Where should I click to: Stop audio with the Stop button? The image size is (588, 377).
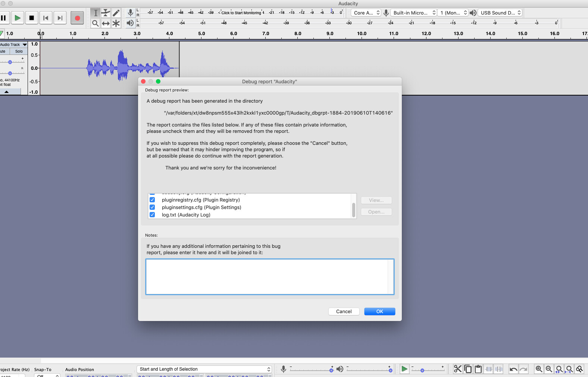[x=32, y=18]
